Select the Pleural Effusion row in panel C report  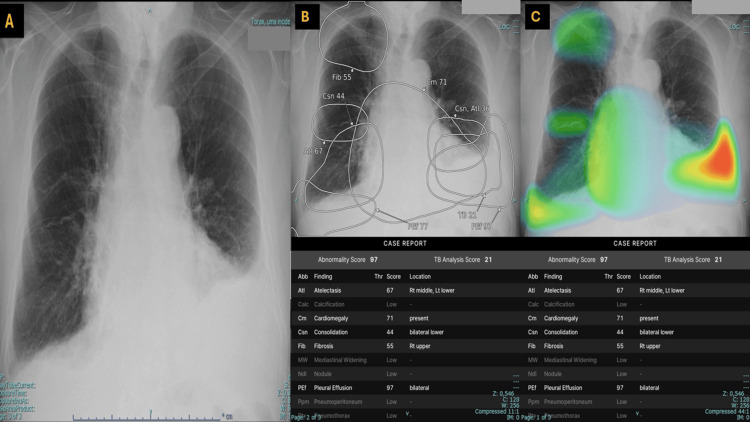pyautogui.click(x=635, y=388)
